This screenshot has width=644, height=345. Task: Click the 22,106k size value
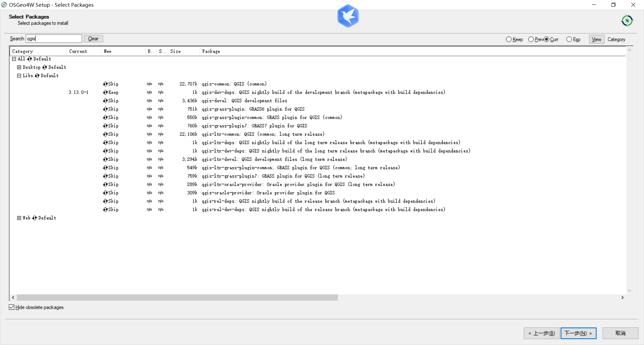pyautogui.click(x=188, y=134)
